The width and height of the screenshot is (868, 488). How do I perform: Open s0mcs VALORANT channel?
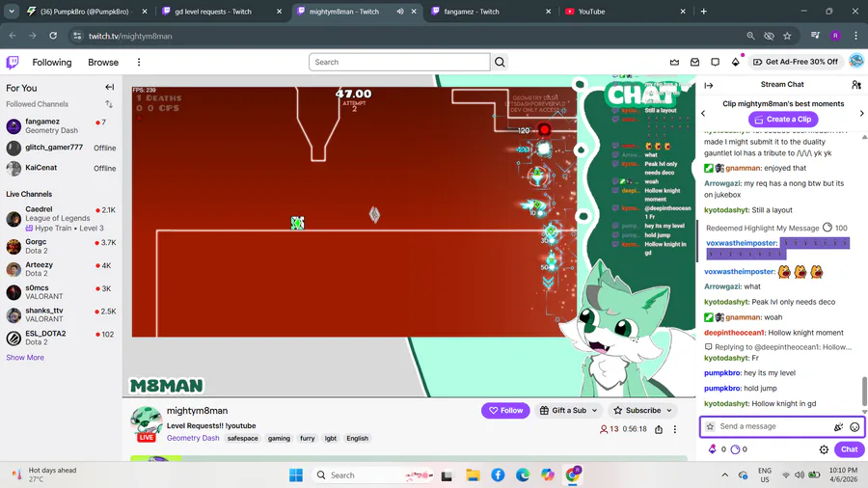61,292
